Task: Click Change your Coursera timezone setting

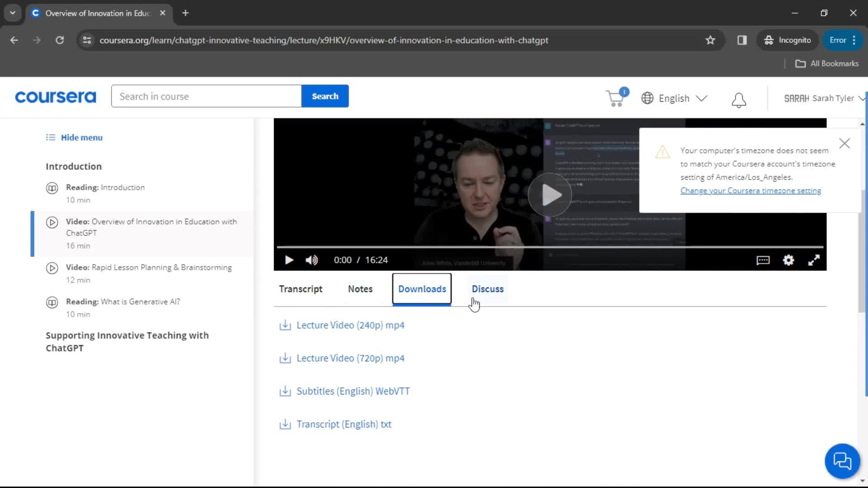Action: [750, 190]
